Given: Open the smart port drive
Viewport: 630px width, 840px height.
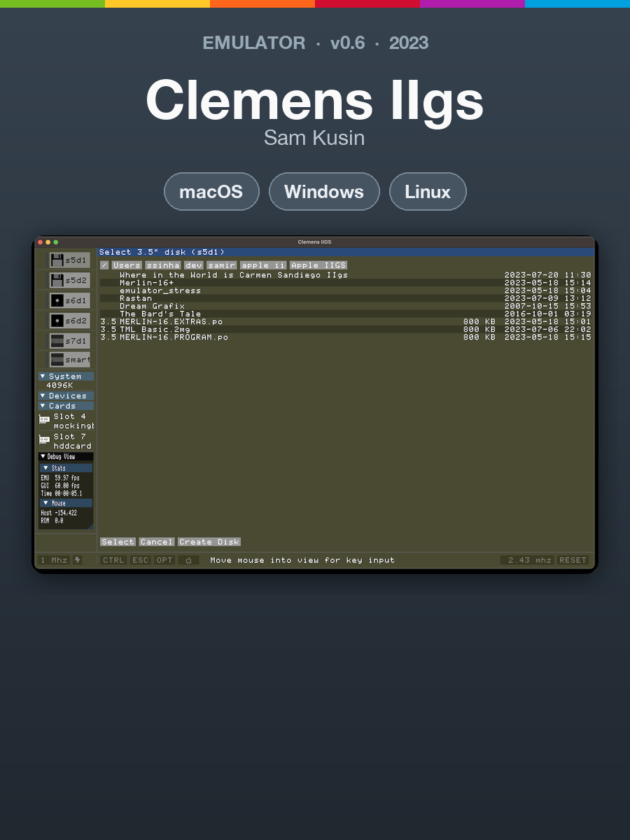Looking at the screenshot, I should [x=69, y=360].
